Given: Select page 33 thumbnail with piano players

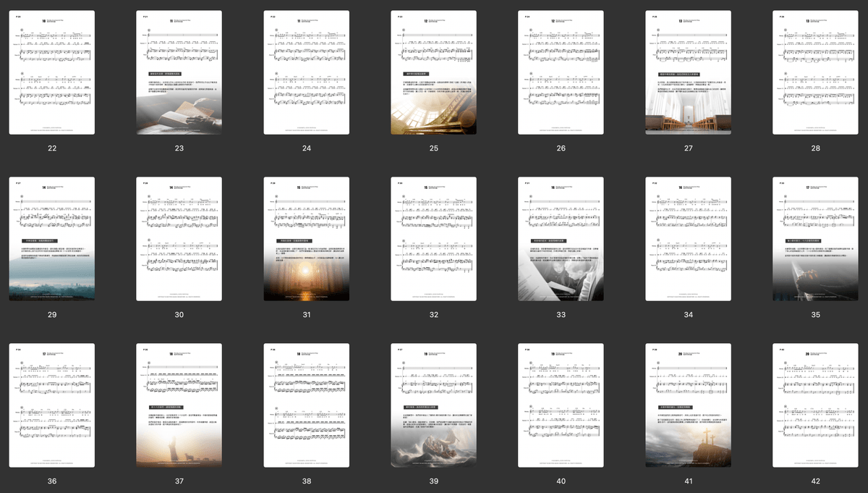Looking at the screenshot, I should [x=561, y=239].
